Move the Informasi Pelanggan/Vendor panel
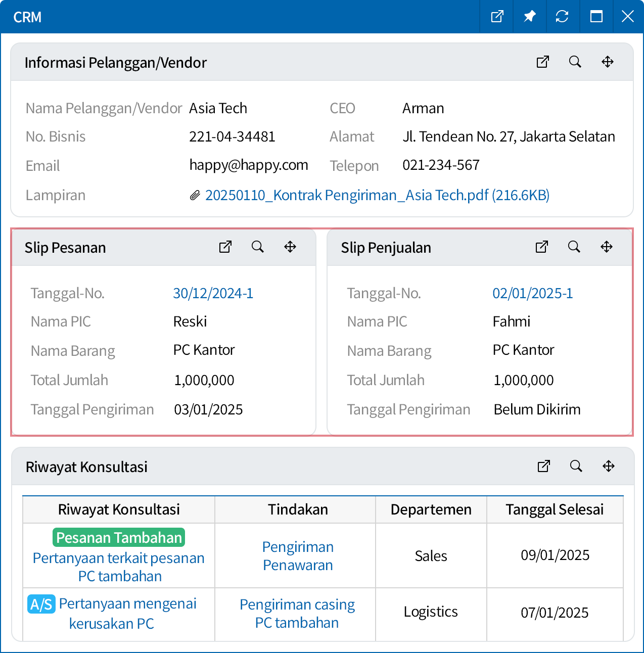The height and width of the screenshot is (653, 644). (x=608, y=62)
